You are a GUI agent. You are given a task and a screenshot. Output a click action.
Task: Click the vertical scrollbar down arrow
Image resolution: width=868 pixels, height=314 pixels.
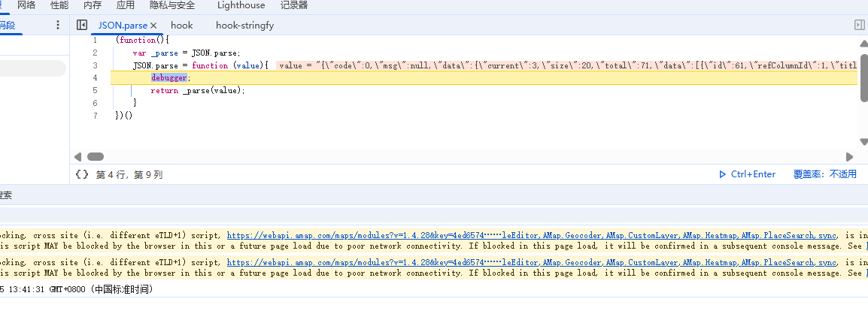tap(864, 142)
